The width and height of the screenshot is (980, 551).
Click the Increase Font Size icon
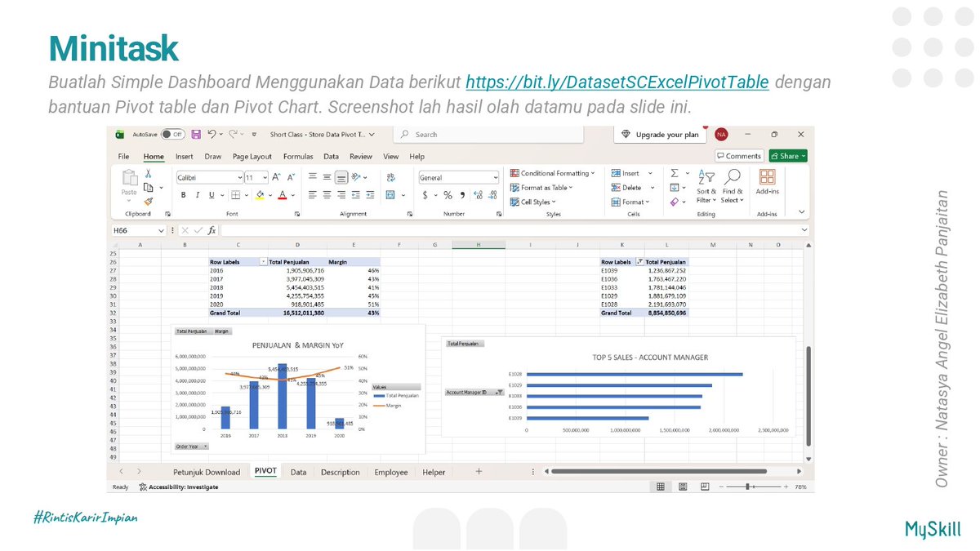pos(276,176)
